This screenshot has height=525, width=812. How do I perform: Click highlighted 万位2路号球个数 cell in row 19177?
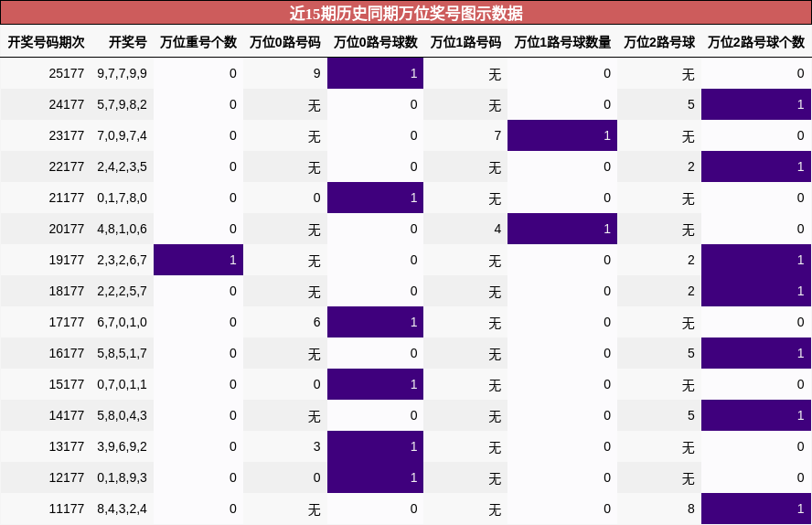coord(756,260)
